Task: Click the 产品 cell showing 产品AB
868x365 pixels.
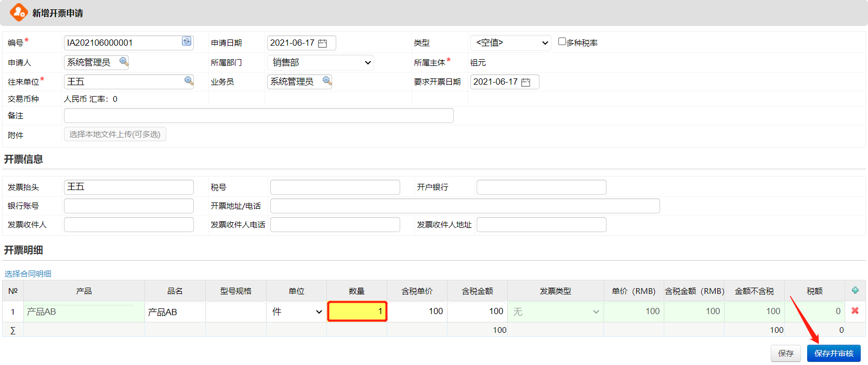Action: 84,312
